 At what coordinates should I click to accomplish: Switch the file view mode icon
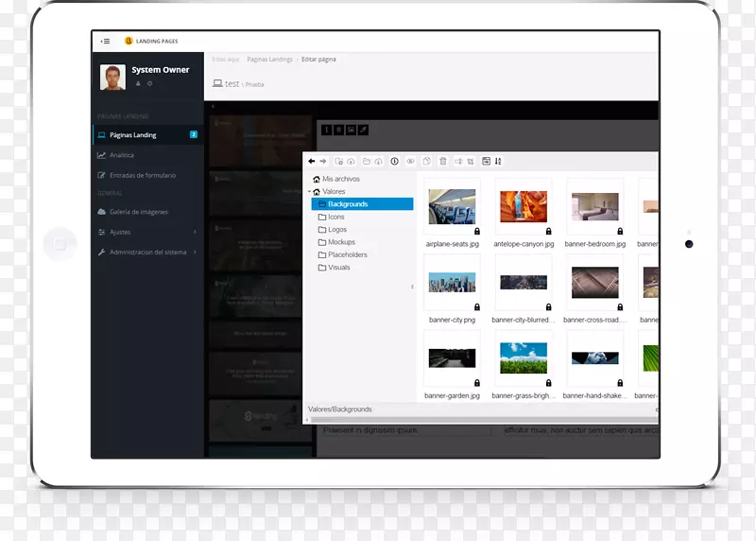[x=486, y=162]
